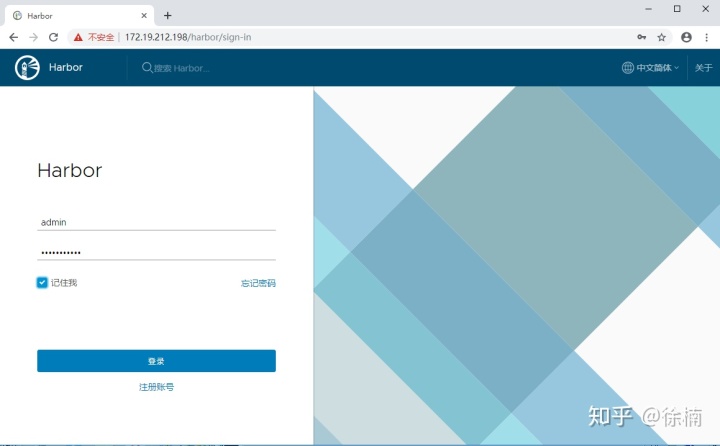Screen dimensions: 720x446
Task: Click the Harbor title in header
Action: click(66, 67)
